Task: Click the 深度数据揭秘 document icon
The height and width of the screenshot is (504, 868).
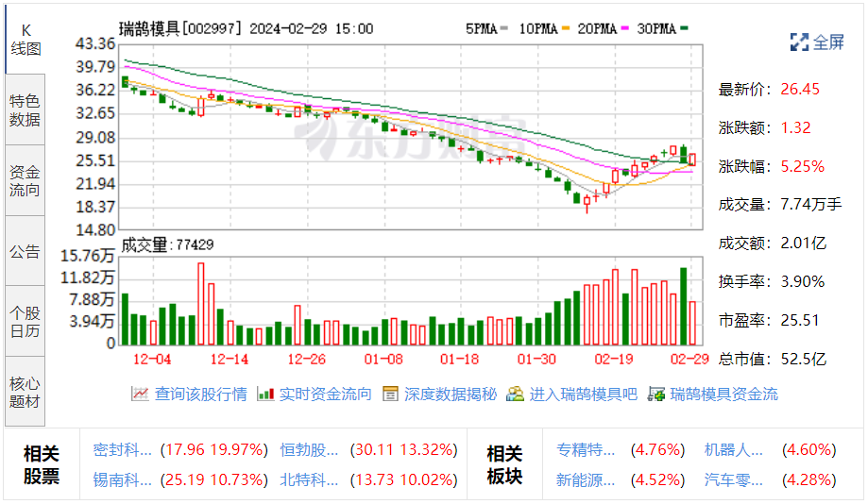Action: pyautogui.click(x=390, y=394)
